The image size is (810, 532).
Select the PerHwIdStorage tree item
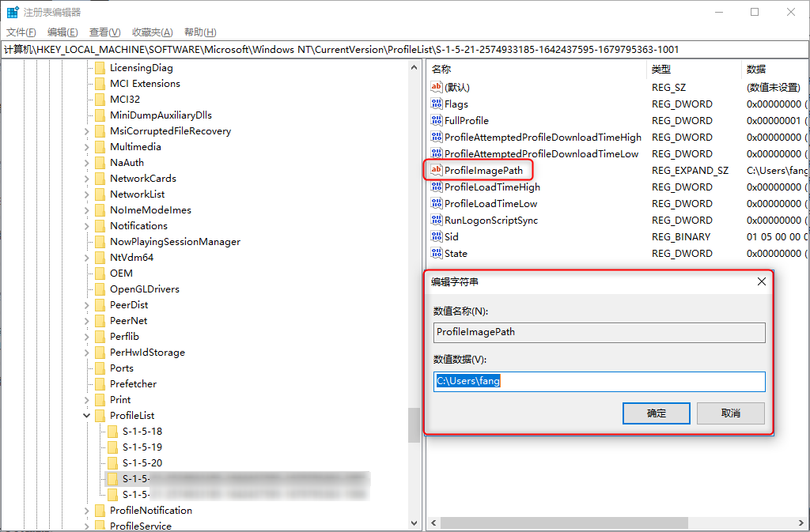(x=147, y=353)
